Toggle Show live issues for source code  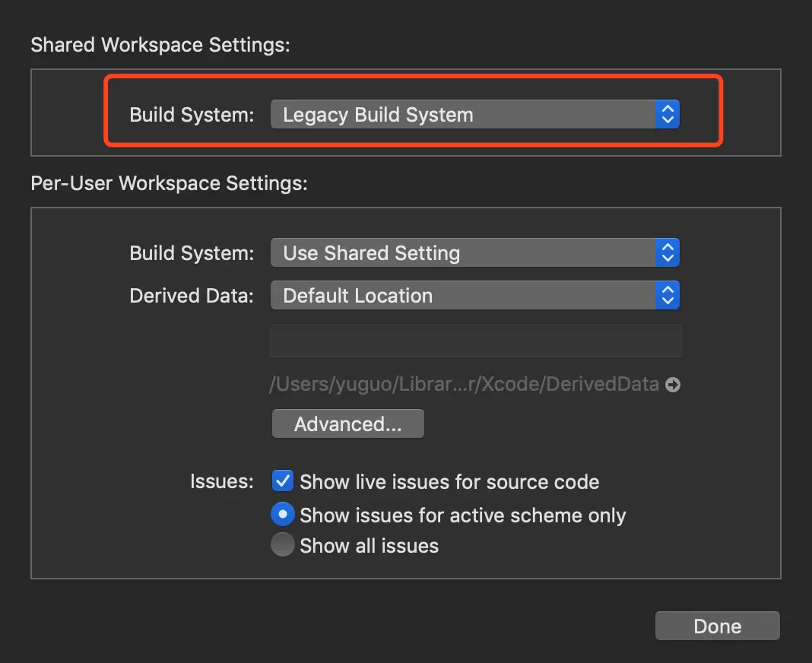pyautogui.click(x=283, y=481)
